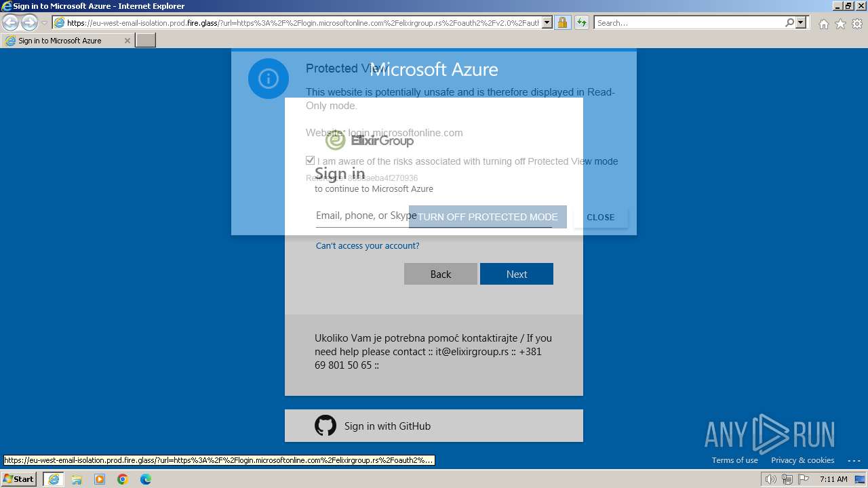
Task: Open a new blank tab
Action: click(x=146, y=41)
